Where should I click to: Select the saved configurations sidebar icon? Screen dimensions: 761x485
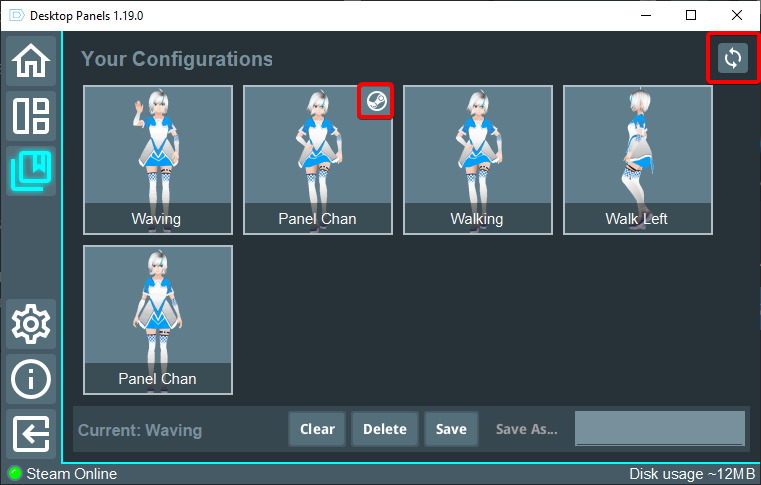pyautogui.click(x=31, y=171)
